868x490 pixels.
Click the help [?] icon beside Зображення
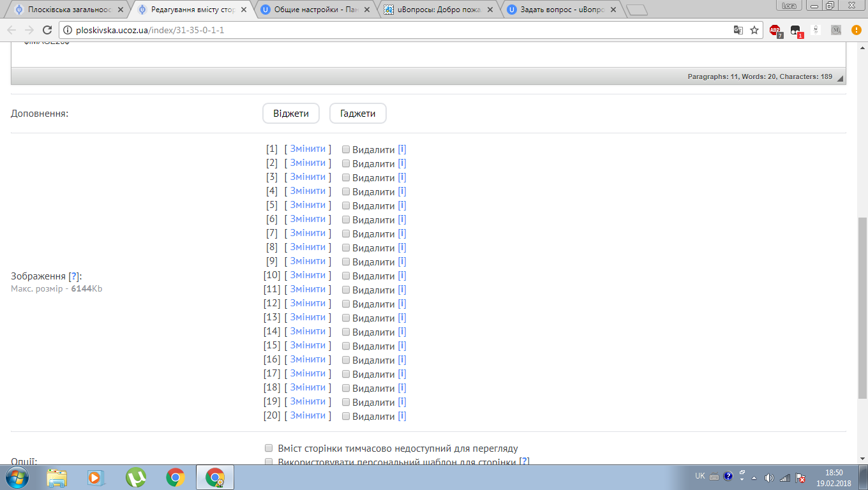point(75,276)
